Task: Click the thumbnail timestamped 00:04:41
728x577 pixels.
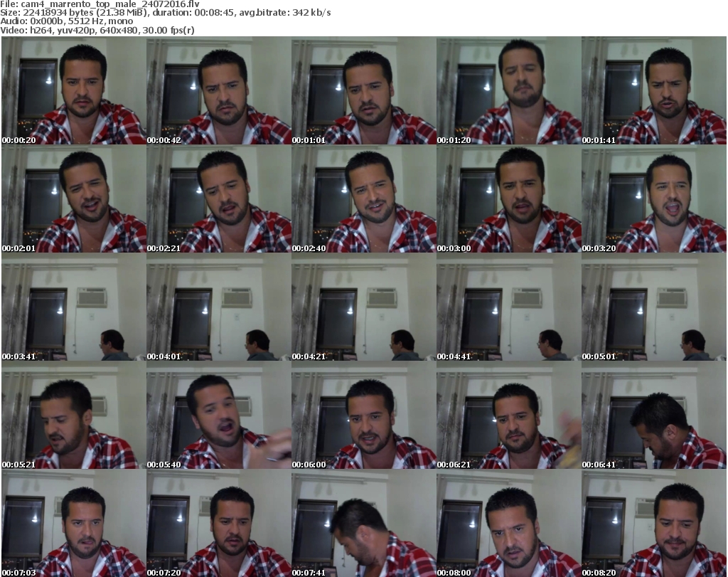Action: coord(509,307)
